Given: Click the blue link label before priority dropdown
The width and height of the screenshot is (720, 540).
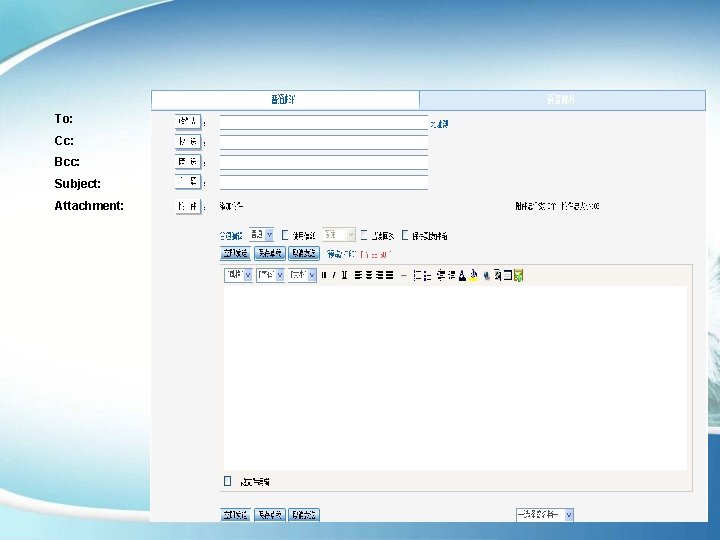Looking at the screenshot, I should 231,236.
